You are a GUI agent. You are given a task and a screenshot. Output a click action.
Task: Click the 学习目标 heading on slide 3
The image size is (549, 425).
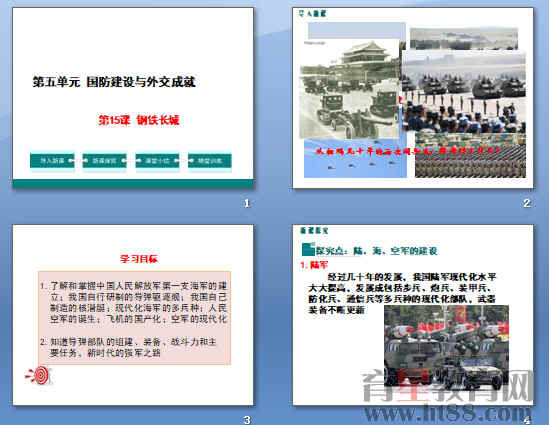(x=139, y=259)
